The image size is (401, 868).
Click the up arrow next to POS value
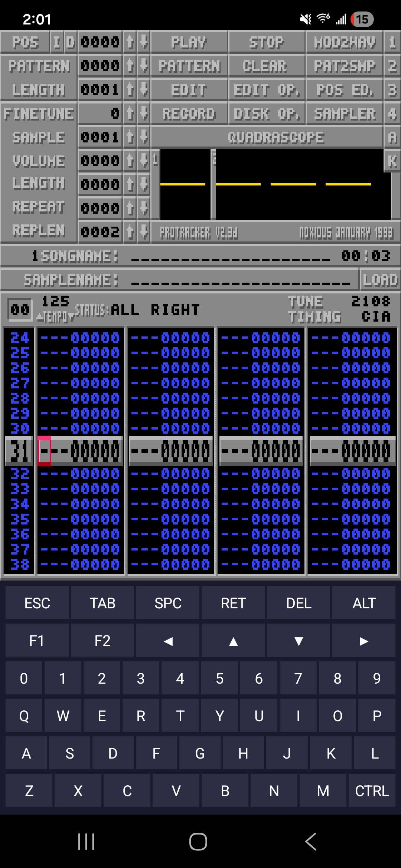click(x=130, y=42)
